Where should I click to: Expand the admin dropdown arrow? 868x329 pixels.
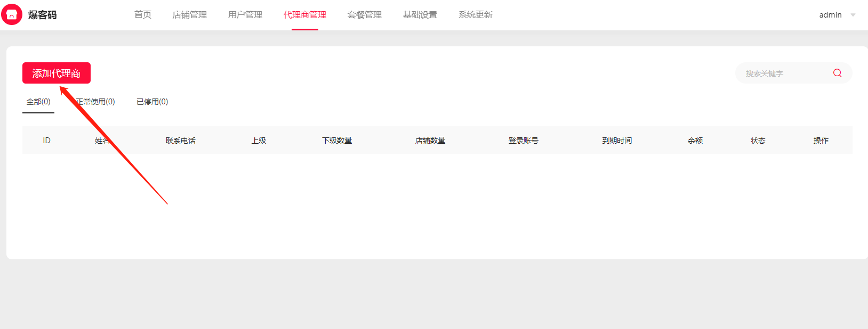[853, 15]
